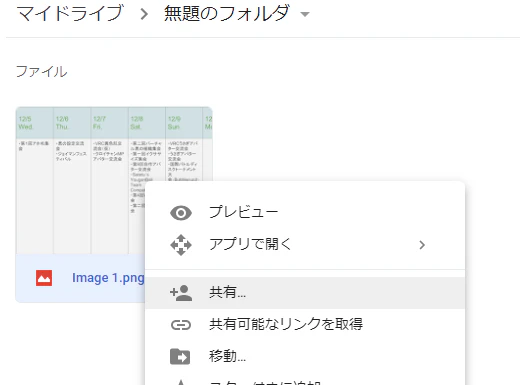Viewport: 520px width, 385px height.
Task: Click the breadcrumb chevron after マイドライブ
Action: [144, 14]
